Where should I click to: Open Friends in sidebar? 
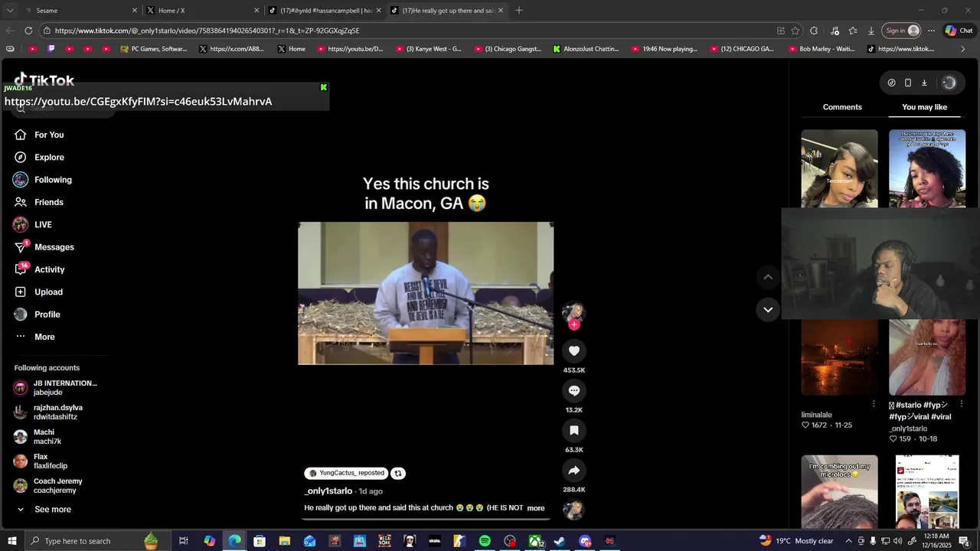click(48, 202)
